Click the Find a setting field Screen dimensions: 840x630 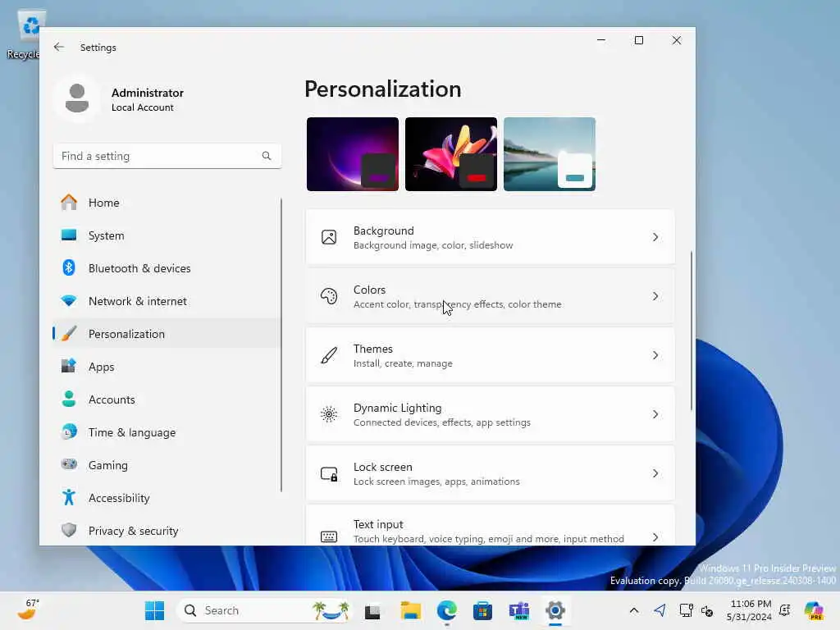click(x=167, y=156)
